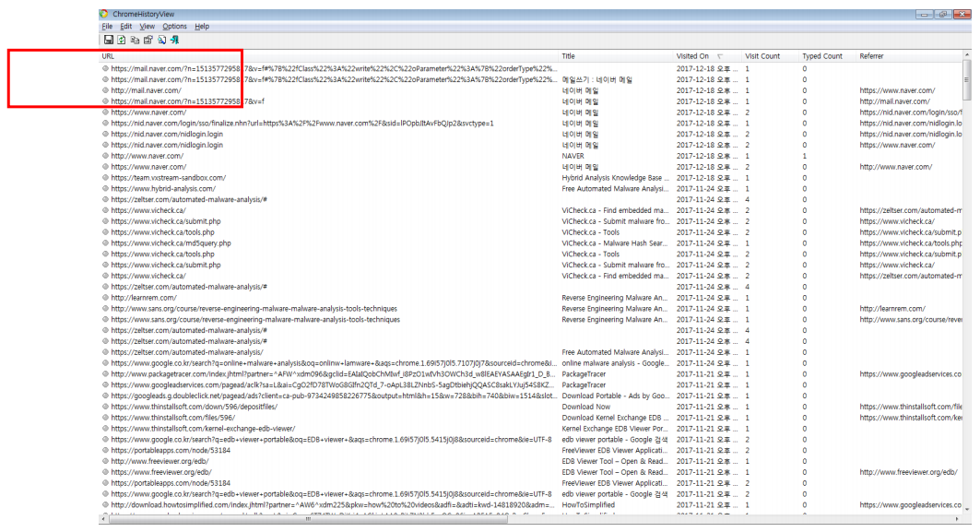
Task: Click the Copy Selected Items toolbar icon
Action: (135, 40)
